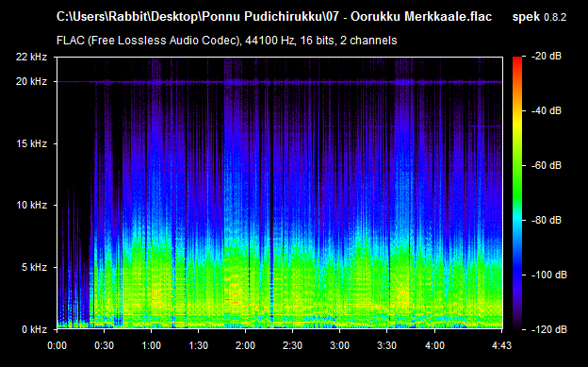
Task: Click the 22 kHz axis label
Action: click(x=31, y=57)
